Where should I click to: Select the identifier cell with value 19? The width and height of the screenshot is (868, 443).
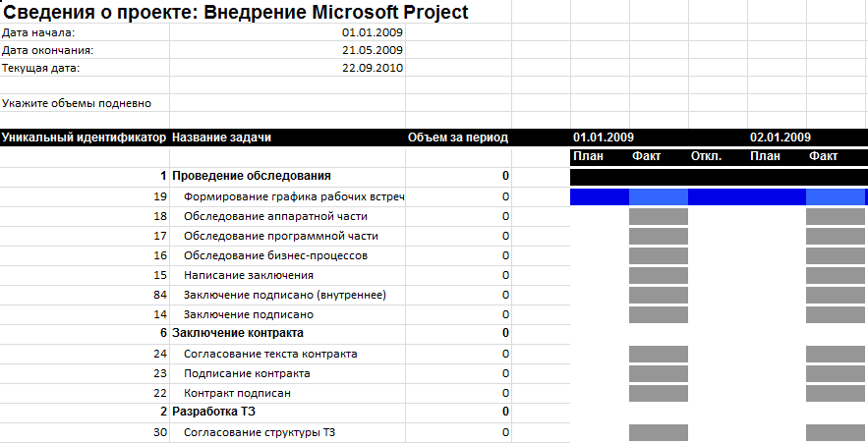[85, 196]
